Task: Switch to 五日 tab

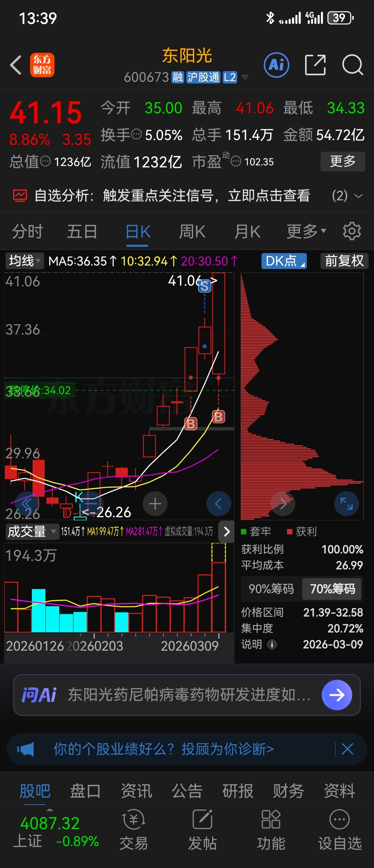Action: pos(82,231)
